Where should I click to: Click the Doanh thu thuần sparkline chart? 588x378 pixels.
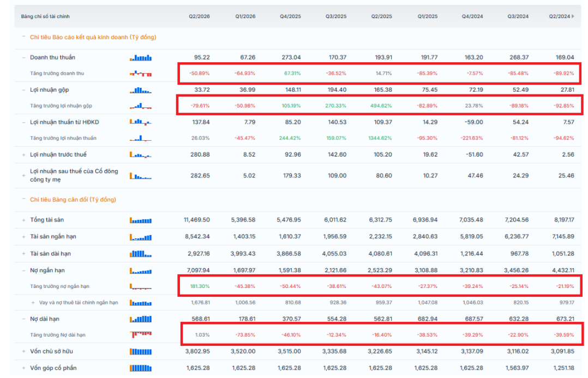point(141,58)
